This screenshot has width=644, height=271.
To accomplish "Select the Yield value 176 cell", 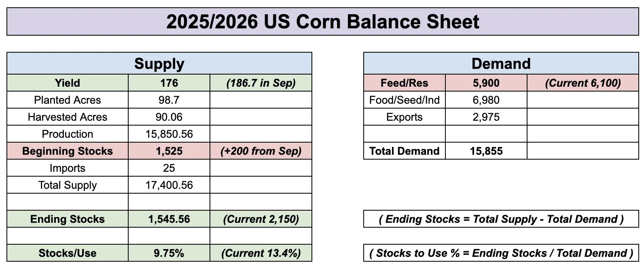I will pos(169,83).
